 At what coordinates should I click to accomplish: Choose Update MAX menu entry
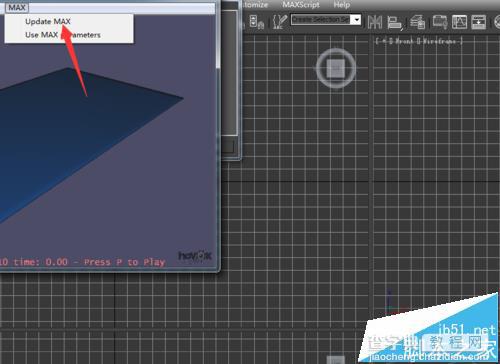pyautogui.click(x=48, y=22)
